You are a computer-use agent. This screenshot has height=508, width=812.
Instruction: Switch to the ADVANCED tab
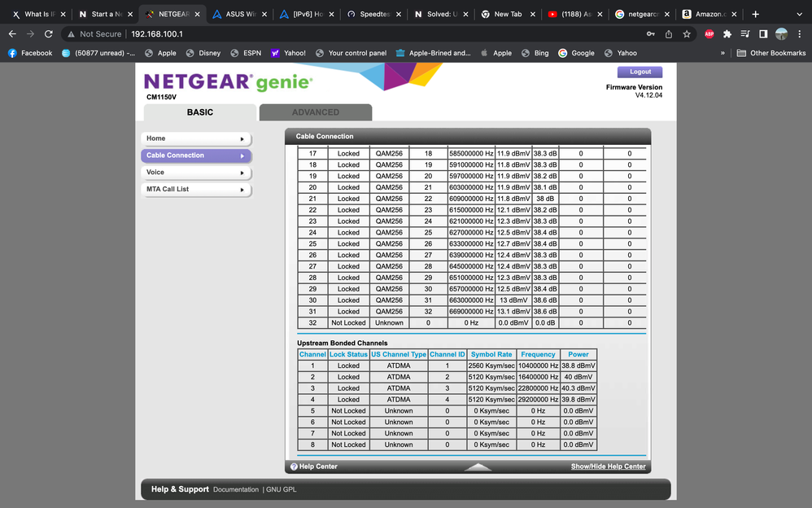pyautogui.click(x=316, y=112)
